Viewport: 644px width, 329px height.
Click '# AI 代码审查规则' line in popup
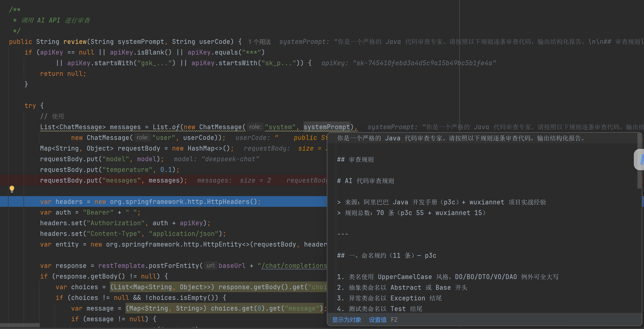click(365, 181)
